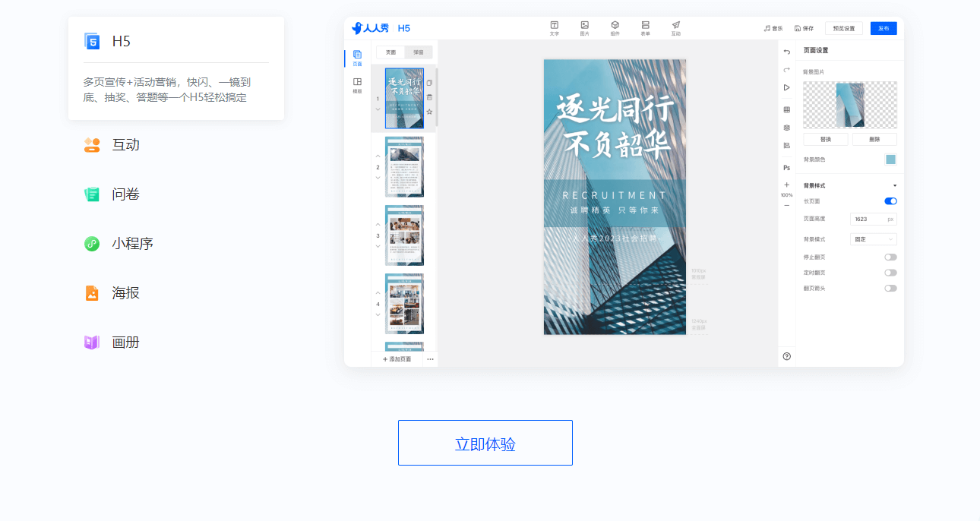Click the play preview triangle icon

coord(786,87)
